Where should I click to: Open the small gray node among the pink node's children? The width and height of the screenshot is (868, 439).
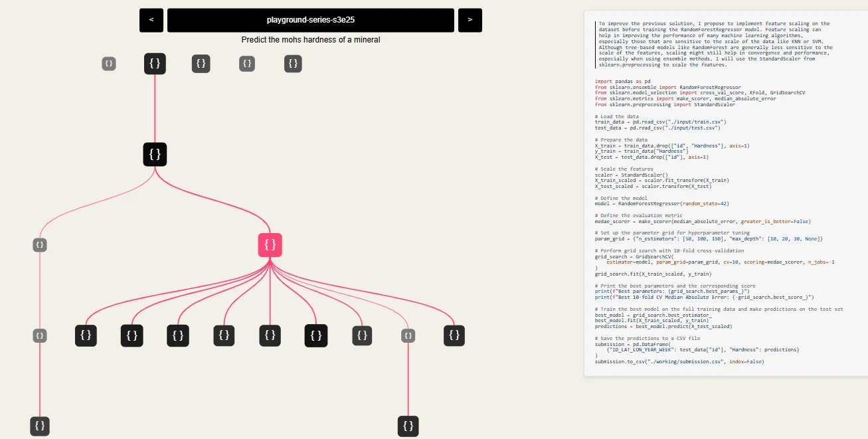(x=408, y=335)
